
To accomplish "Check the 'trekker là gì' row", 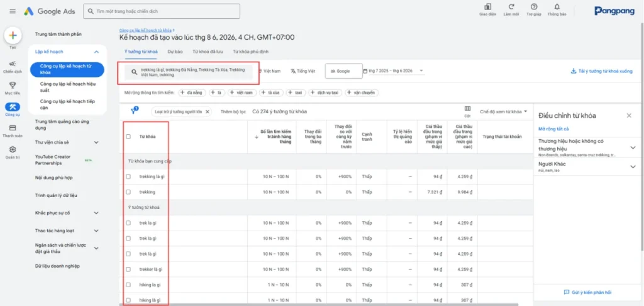I will pyautogui.click(x=128, y=269).
